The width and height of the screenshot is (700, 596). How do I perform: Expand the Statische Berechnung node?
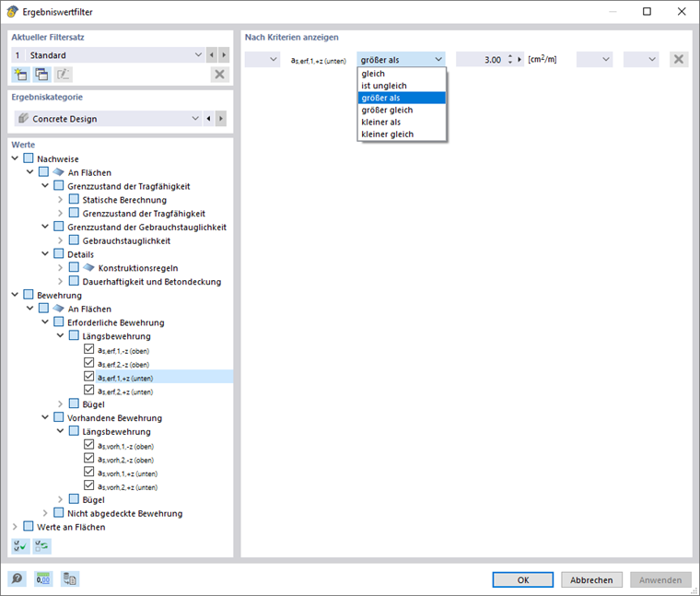(x=60, y=200)
